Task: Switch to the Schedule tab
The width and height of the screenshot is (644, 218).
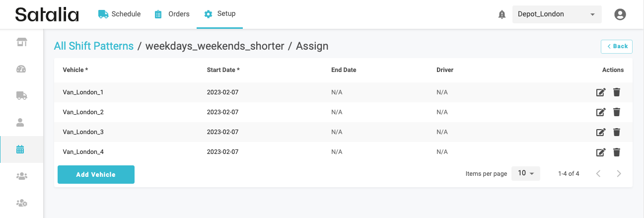Action: [x=120, y=14]
